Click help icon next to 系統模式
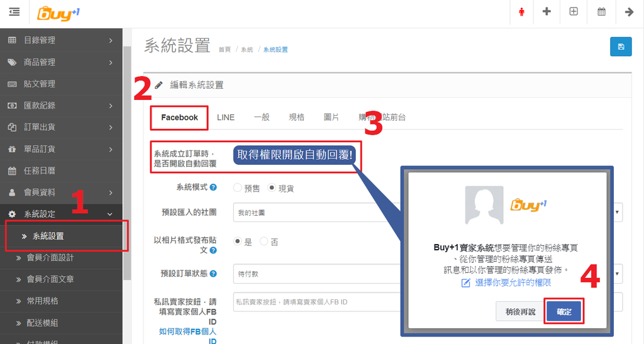644x344 pixels. [213, 187]
